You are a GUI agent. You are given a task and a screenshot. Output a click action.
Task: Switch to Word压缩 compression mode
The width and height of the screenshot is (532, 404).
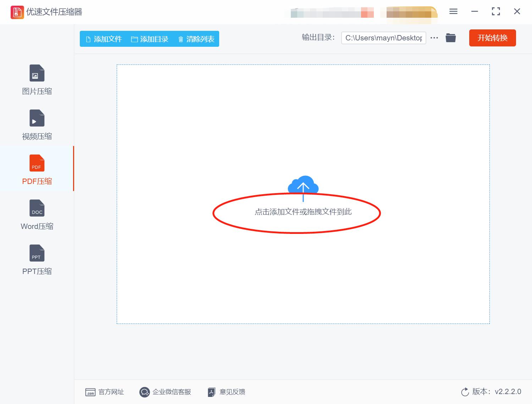tap(37, 214)
